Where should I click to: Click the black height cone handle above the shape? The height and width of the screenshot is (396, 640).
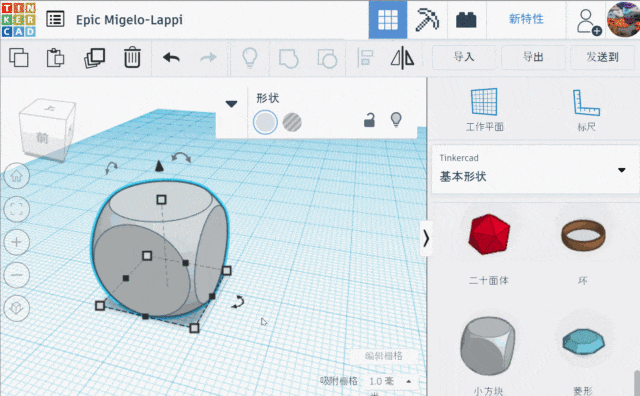(159, 166)
